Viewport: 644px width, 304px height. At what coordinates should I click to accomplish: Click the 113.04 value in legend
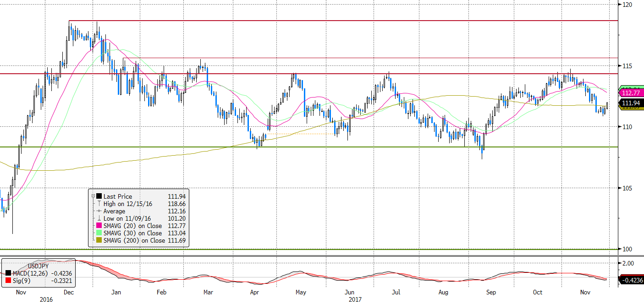point(176,233)
